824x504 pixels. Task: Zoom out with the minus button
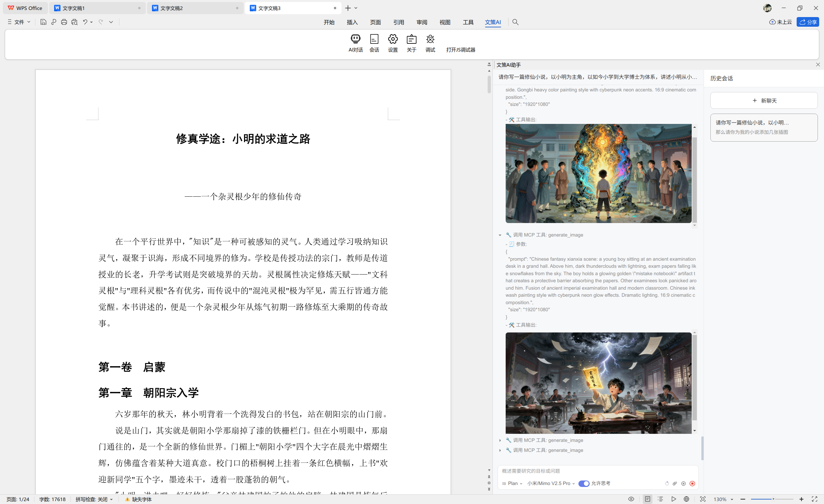pyautogui.click(x=743, y=499)
